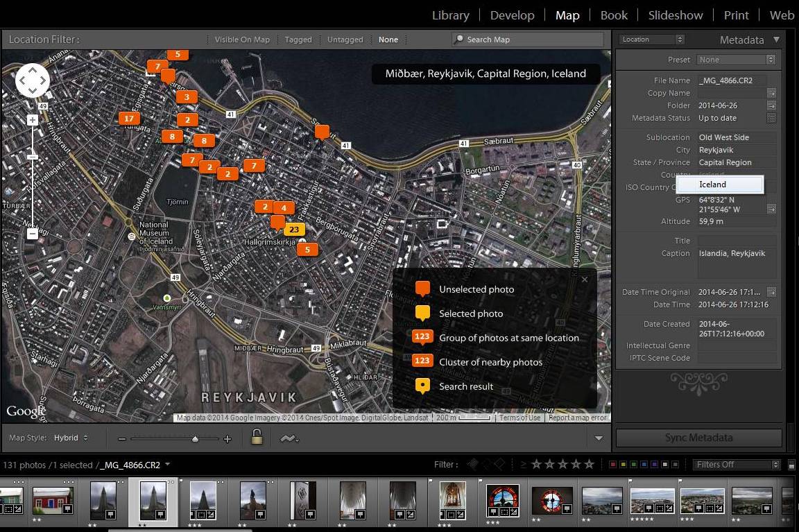Open the Map Style Hybrid dropdown
The height and width of the screenshot is (532, 799).
(x=71, y=438)
